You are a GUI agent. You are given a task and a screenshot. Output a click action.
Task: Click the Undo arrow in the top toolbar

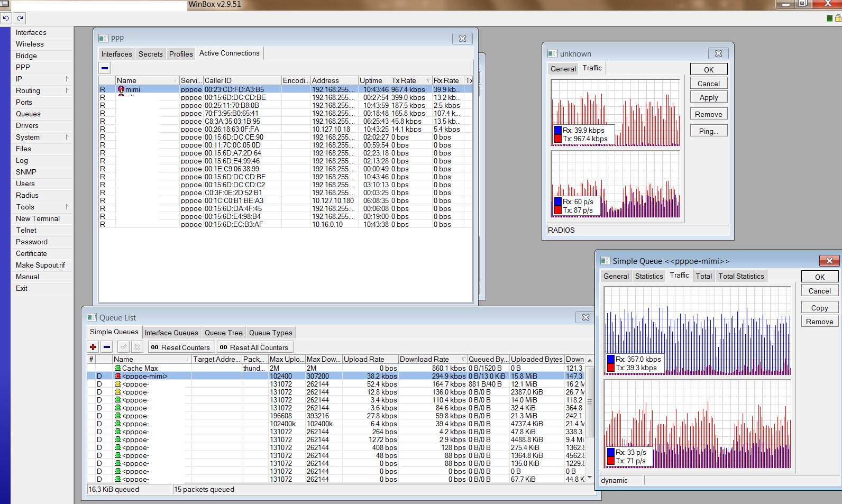6,18
